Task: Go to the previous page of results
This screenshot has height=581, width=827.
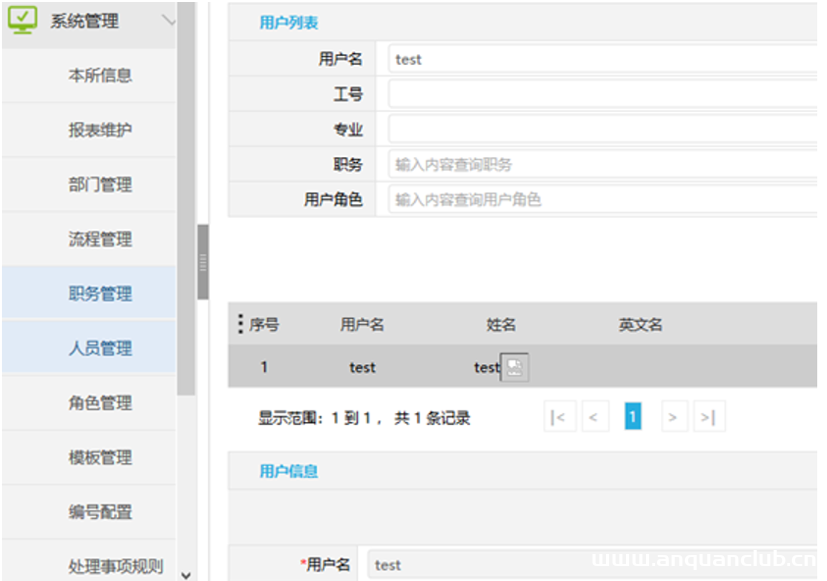Action: click(593, 417)
